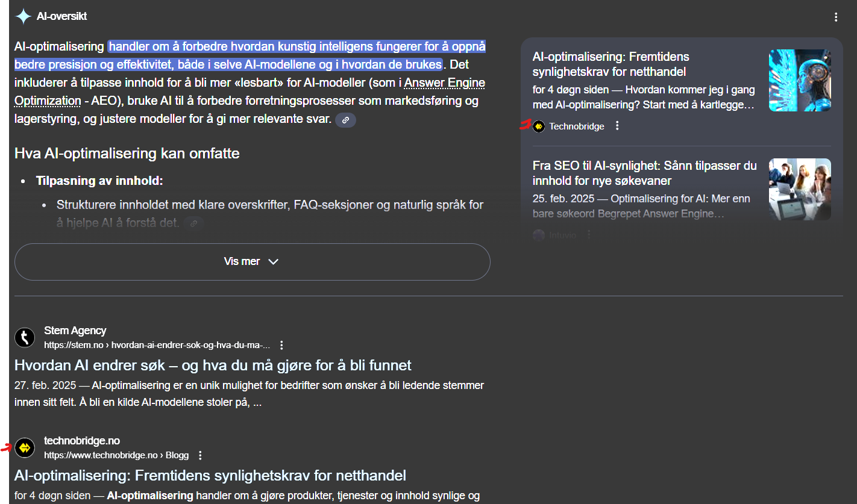Click the Stem Agency site favicon
Screen dimensions: 857x504
25,338
